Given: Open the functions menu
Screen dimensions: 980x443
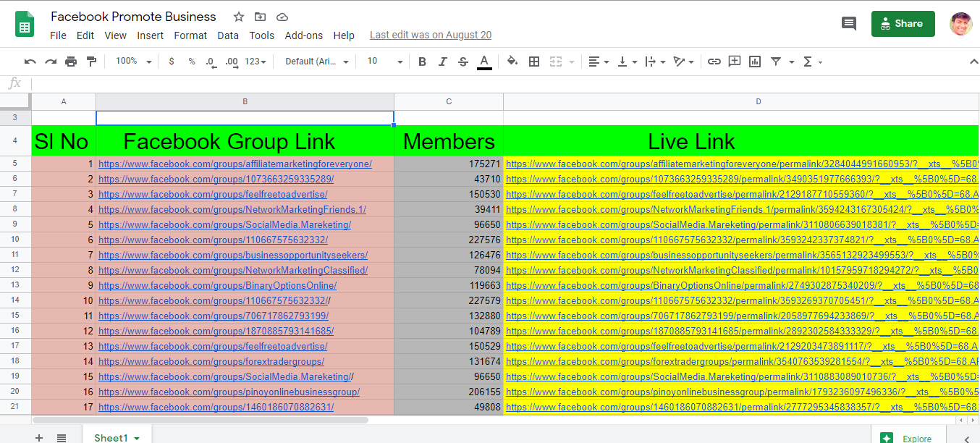Looking at the screenshot, I should (x=808, y=62).
